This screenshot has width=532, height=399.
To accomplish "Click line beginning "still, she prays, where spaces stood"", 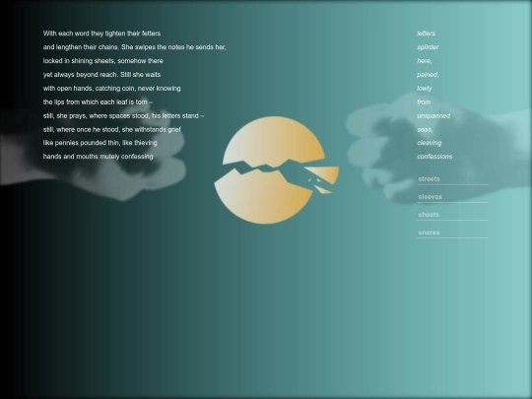I will pyautogui.click(x=123, y=116).
